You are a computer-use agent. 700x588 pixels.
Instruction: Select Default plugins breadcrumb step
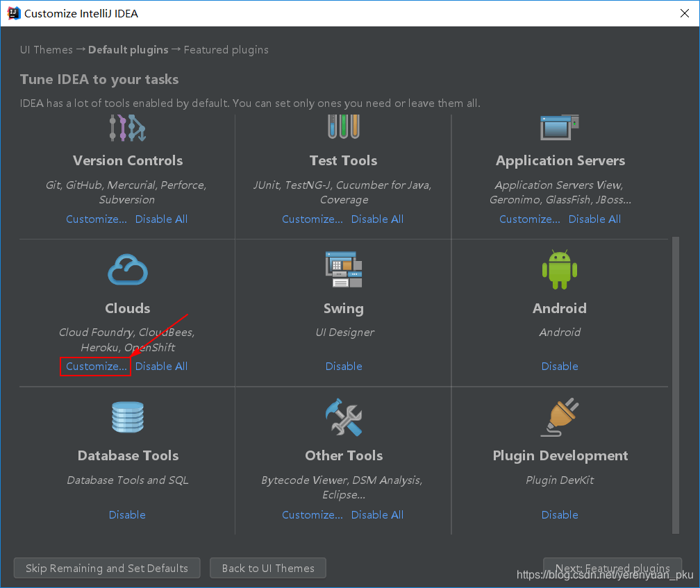click(128, 49)
